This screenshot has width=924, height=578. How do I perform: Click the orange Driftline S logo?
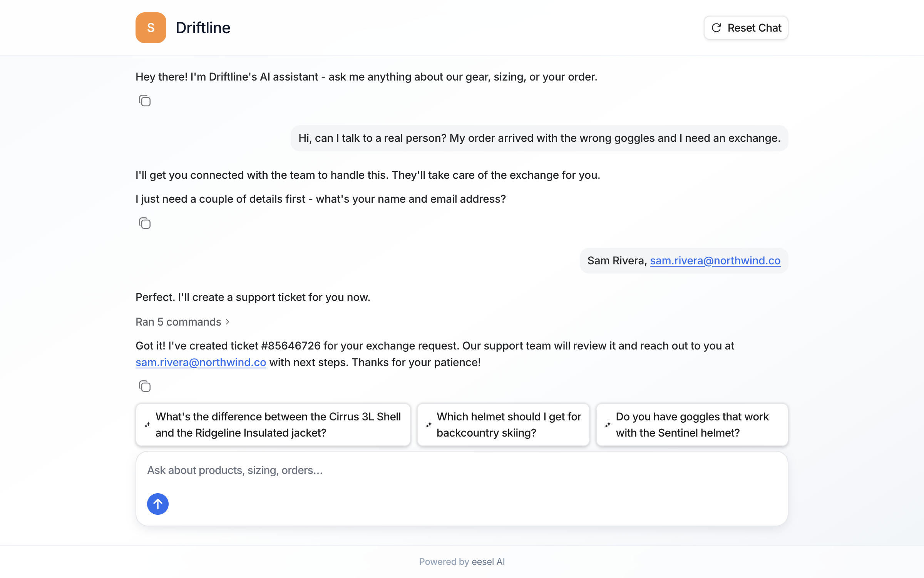[151, 28]
